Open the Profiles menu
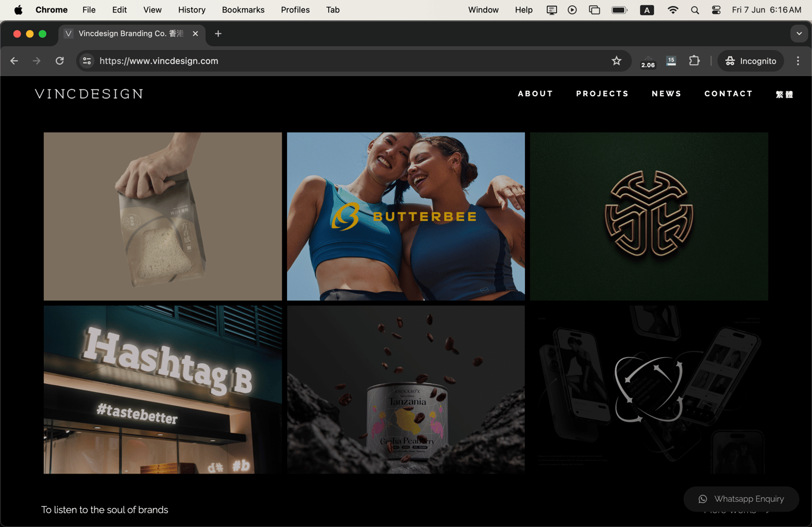The image size is (812, 527). click(x=295, y=10)
